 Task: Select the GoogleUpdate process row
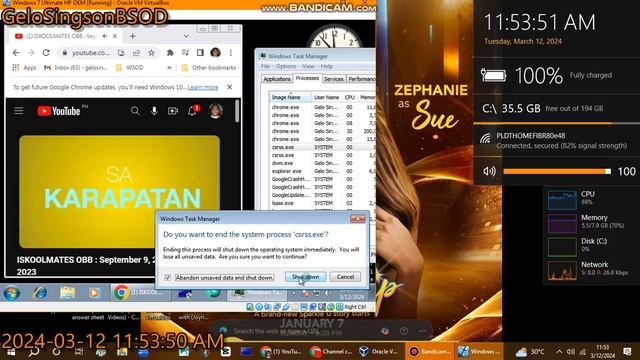click(x=322, y=195)
